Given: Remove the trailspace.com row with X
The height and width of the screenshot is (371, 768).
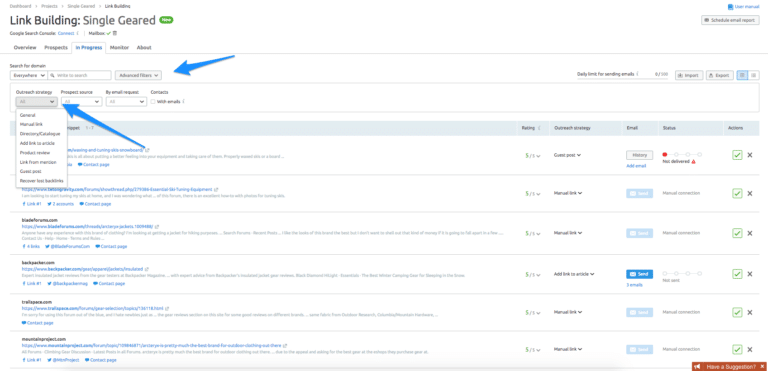Looking at the screenshot, I should click(750, 312).
